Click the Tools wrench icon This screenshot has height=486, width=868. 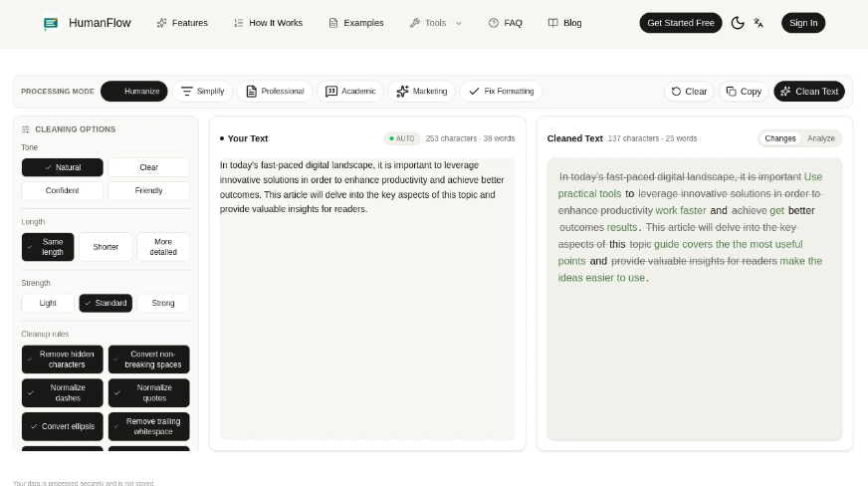click(x=415, y=23)
